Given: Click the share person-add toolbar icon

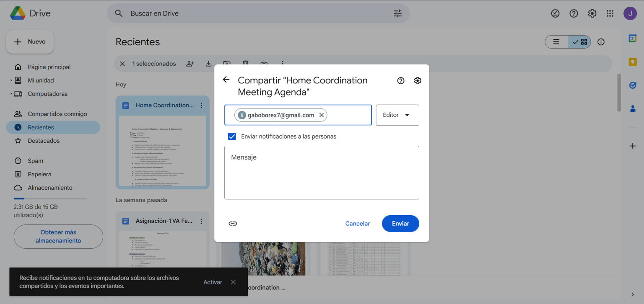Looking at the screenshot, I should (x=190, y=64).
